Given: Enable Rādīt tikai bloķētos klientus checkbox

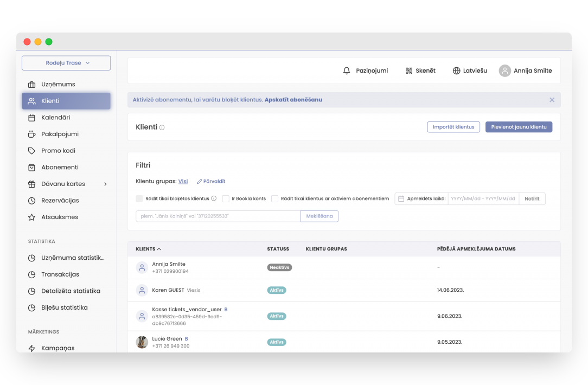Looking at the screenshot, I should (139, 199).
